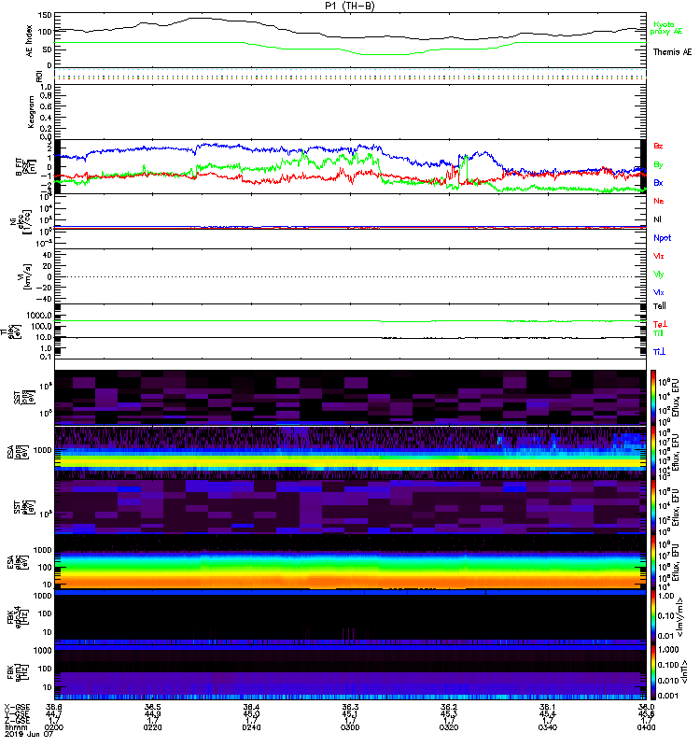This screenshot has height=747, width=700.
Task: Click the green flat line in the Ti panel
Action: tap(351, 321)
